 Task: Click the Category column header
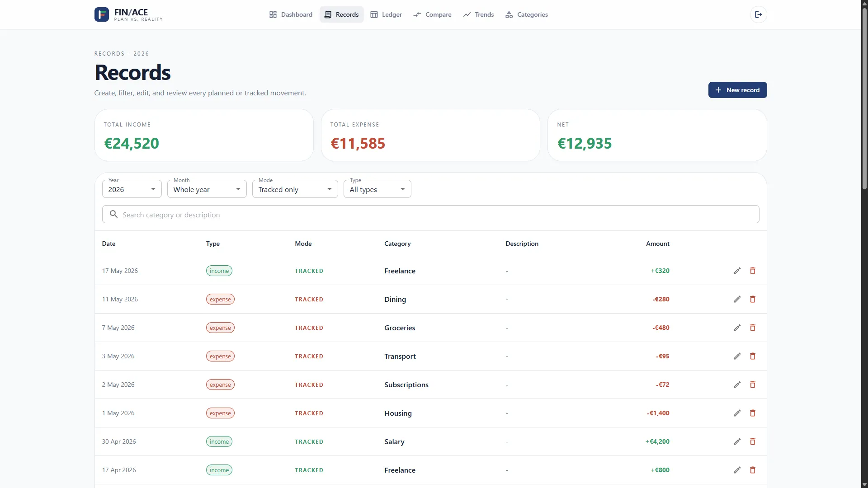click(397, 244)
